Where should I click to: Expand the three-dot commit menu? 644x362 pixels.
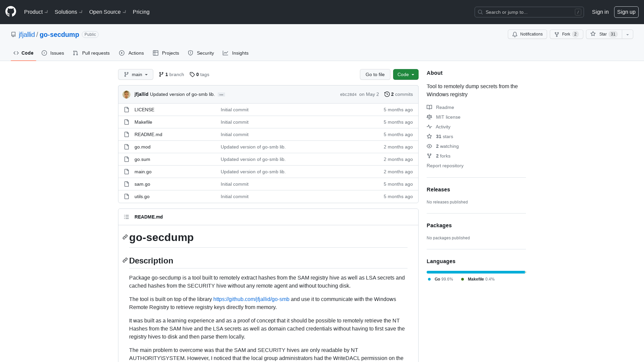(222, 94)
